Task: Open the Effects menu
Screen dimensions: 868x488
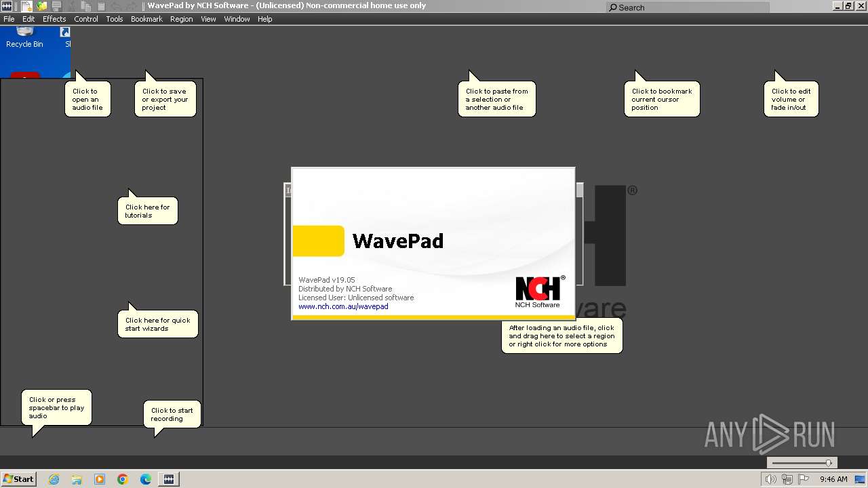Action: [54, 19]
